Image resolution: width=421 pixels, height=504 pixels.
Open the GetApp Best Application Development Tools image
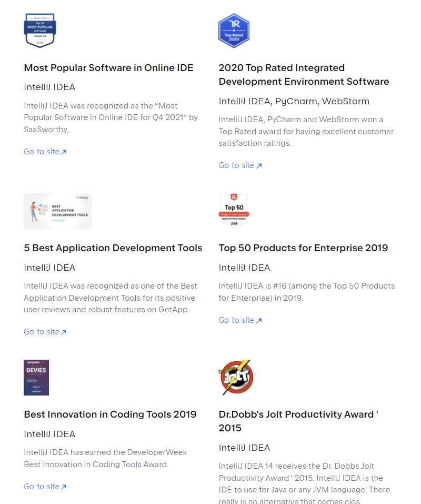57,211
